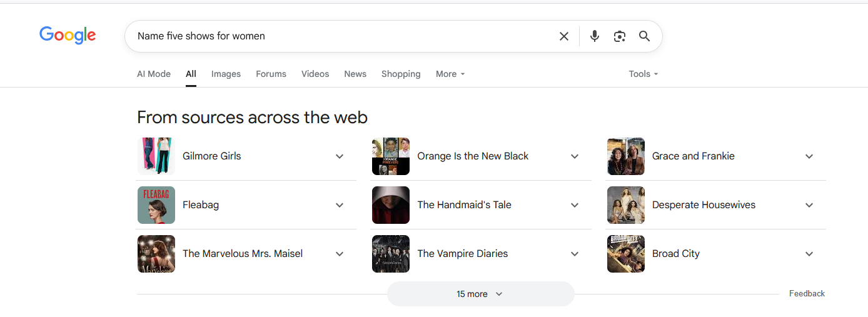The height and width of the screenshot is (317, 868).
Task: Open the Fleabag poster thumbnail
Action: pyautogui.click(x=156, y=205)
